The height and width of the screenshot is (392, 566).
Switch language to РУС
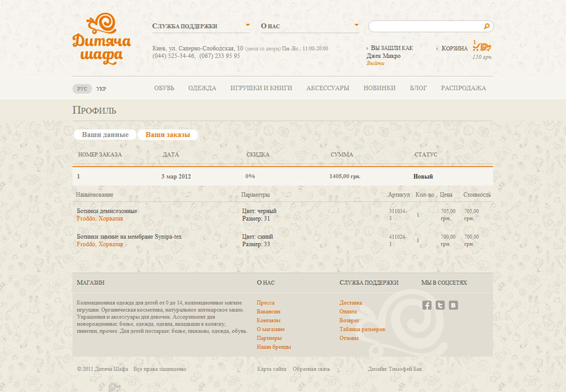tap(82, 89)
